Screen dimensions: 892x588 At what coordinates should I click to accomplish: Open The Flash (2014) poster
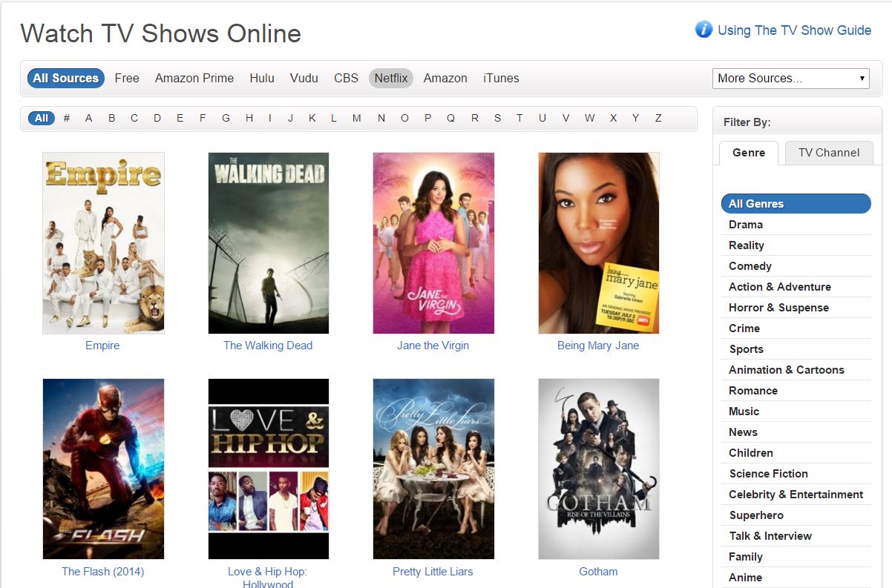tap(103, 469)
